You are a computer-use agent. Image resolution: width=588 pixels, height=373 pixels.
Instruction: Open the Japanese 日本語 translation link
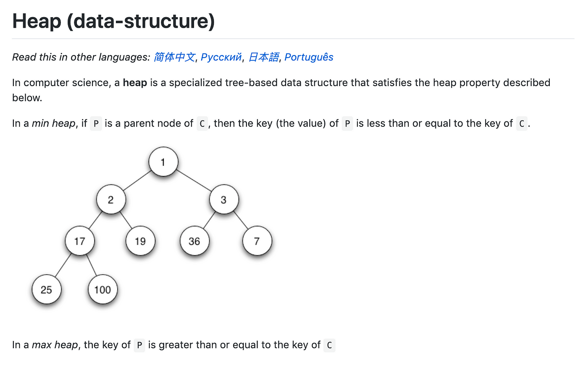coord(264,57)
